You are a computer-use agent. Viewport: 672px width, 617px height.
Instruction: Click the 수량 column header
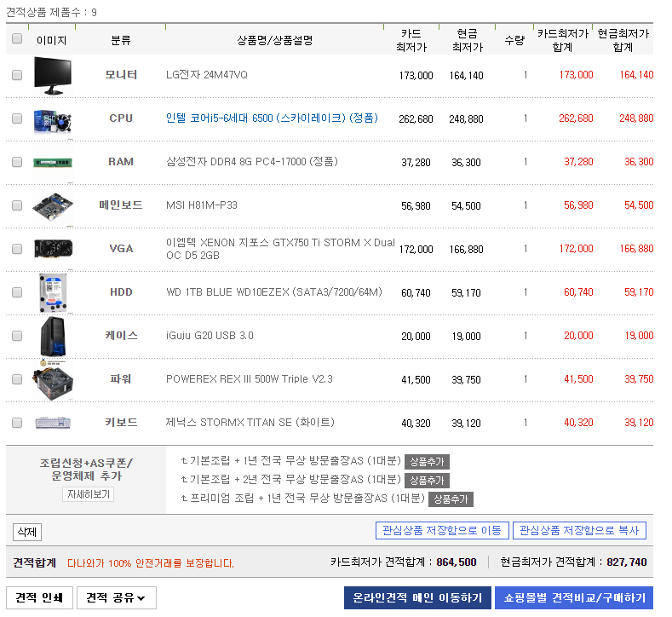point(514,40)
